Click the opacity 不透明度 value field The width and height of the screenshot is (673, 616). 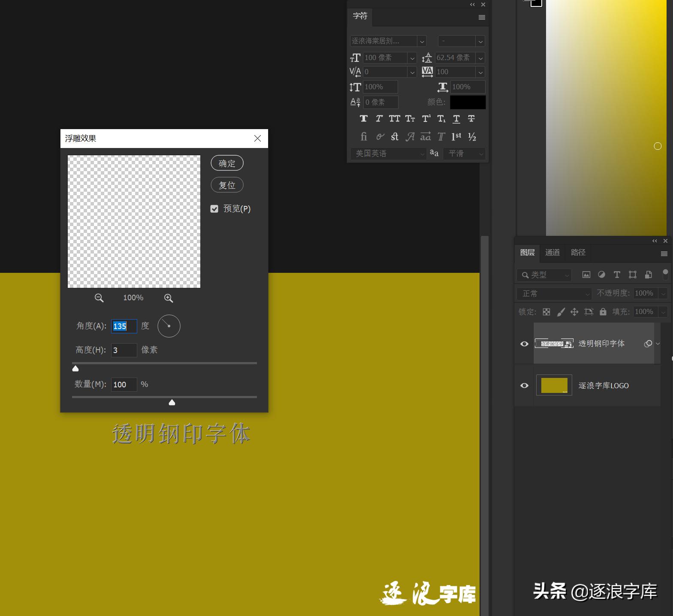646,293
